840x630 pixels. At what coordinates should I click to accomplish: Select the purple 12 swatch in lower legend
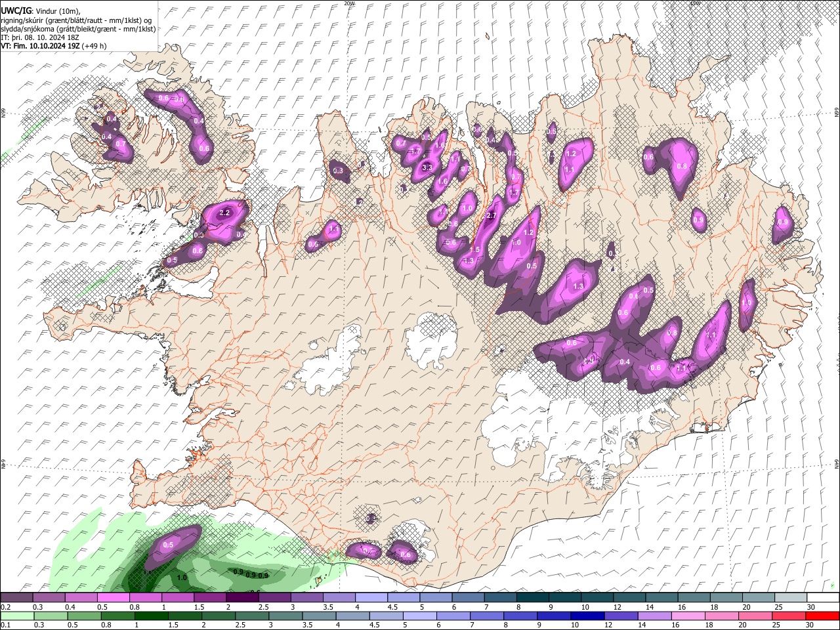(x=621, y=616)
